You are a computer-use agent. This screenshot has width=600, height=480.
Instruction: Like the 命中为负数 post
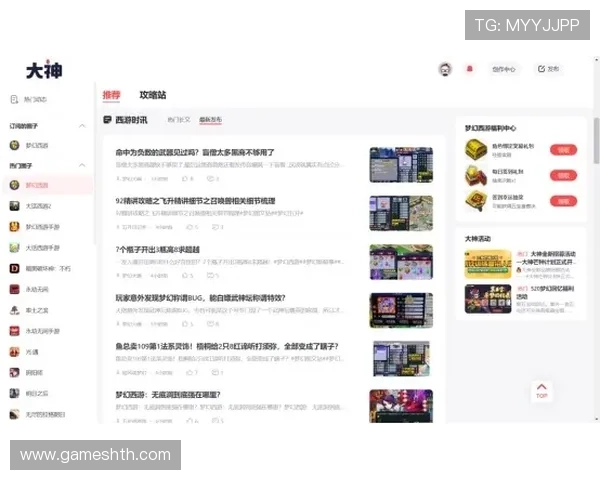(x=188, y=179)
